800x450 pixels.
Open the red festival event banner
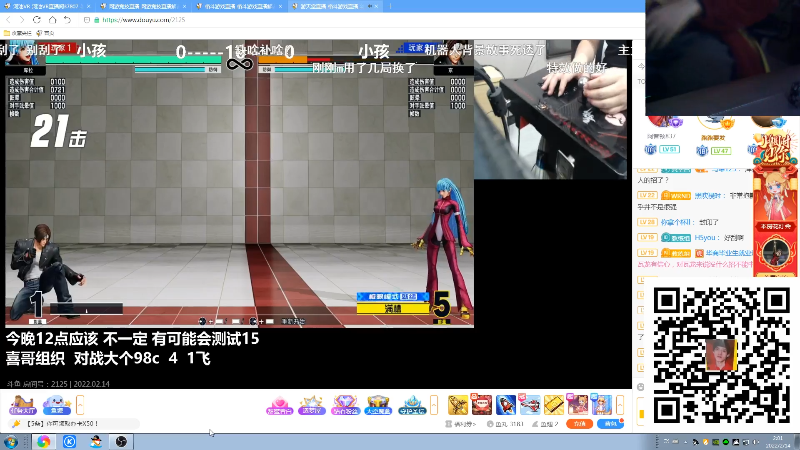(x=775, y=204)
